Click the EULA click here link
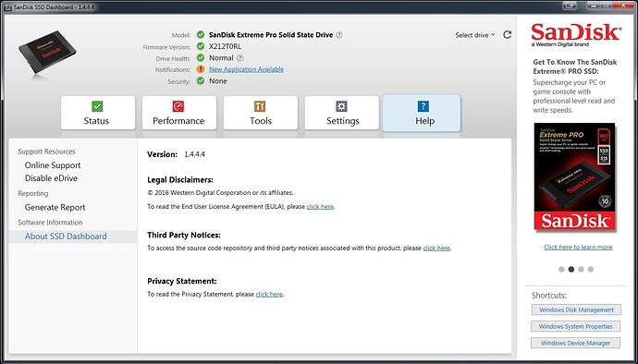The width and height of the screenshot is (638, 364). [x=320, y=207]
